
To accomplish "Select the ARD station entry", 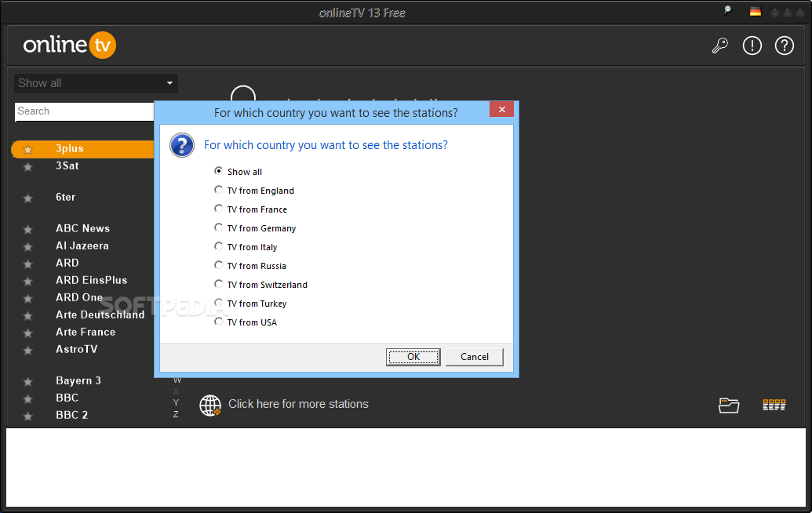I will point(67,263).
